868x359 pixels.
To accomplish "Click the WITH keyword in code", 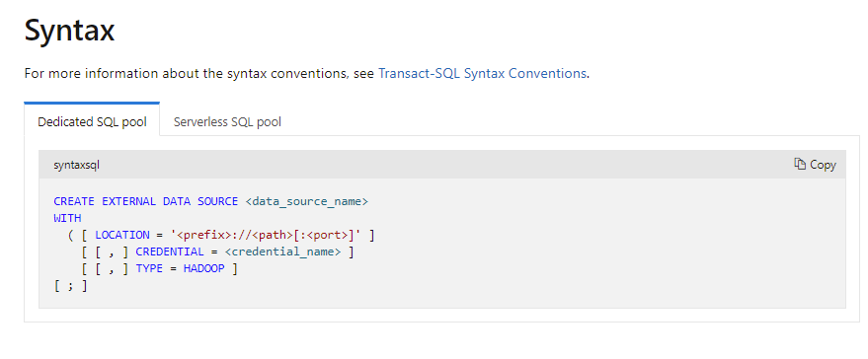I will tap(67, 218).
